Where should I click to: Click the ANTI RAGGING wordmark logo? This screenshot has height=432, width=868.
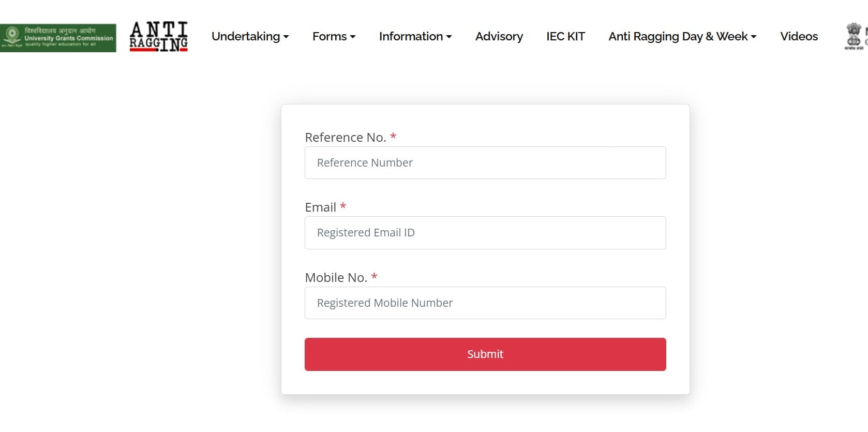tap(158, 36)
